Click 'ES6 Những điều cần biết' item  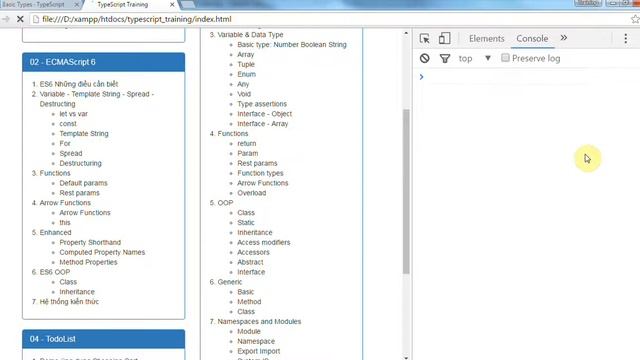point(79,84)
